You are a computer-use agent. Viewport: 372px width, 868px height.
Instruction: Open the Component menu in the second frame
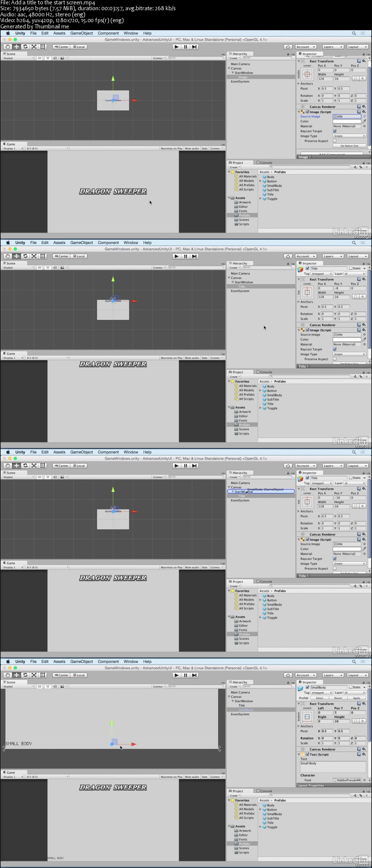click(108, 243)
